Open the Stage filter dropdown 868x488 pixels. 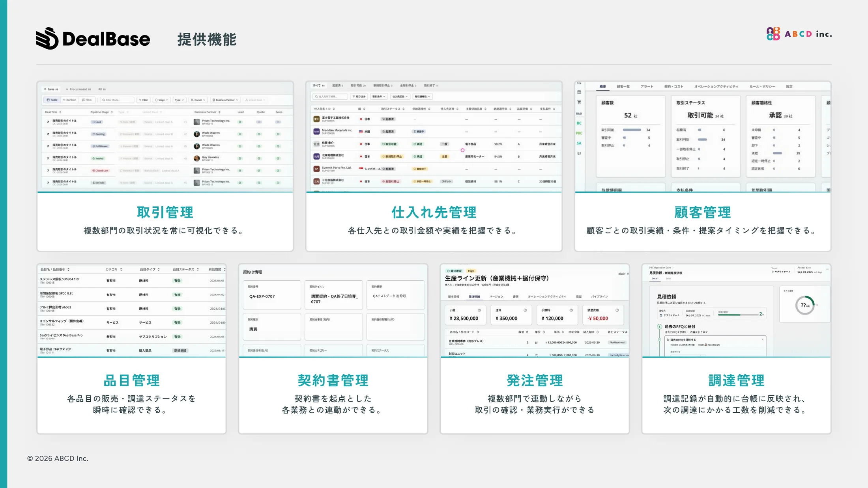coord(161,100)
